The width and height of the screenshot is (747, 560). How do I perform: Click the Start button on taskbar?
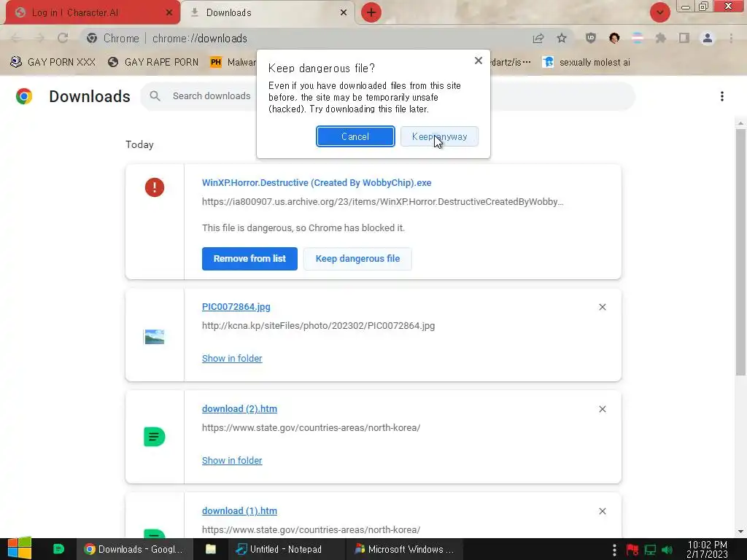(20, 548)
